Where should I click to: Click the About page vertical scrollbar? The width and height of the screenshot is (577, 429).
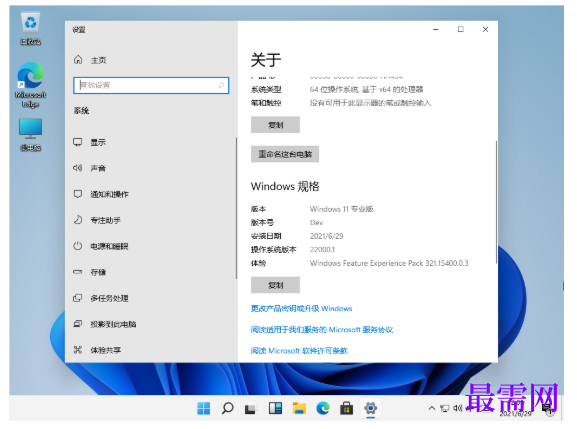pyautogui.click(x=496, y=202)
